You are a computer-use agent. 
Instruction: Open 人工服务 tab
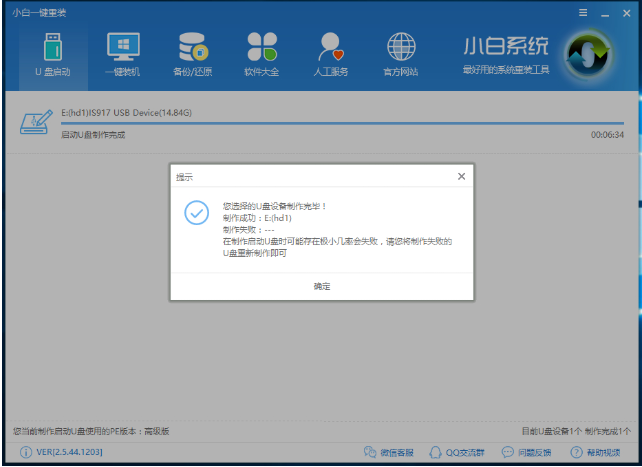[x=331, y=55]
